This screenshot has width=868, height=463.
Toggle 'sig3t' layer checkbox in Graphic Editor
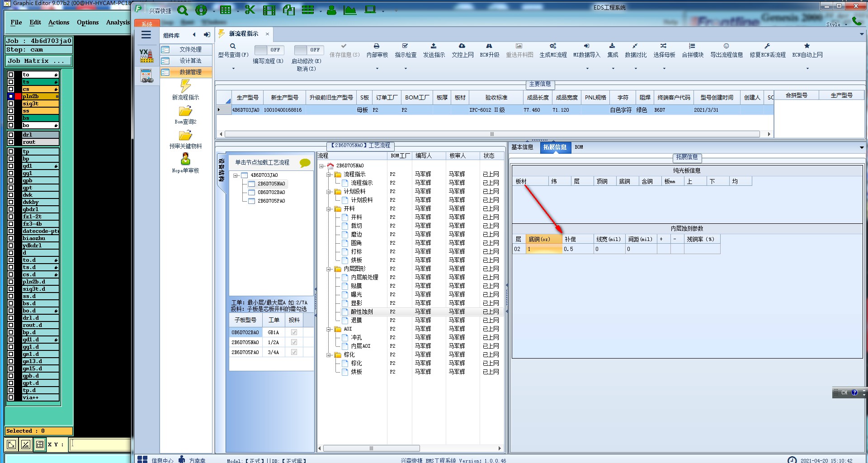tap(11, 104)
